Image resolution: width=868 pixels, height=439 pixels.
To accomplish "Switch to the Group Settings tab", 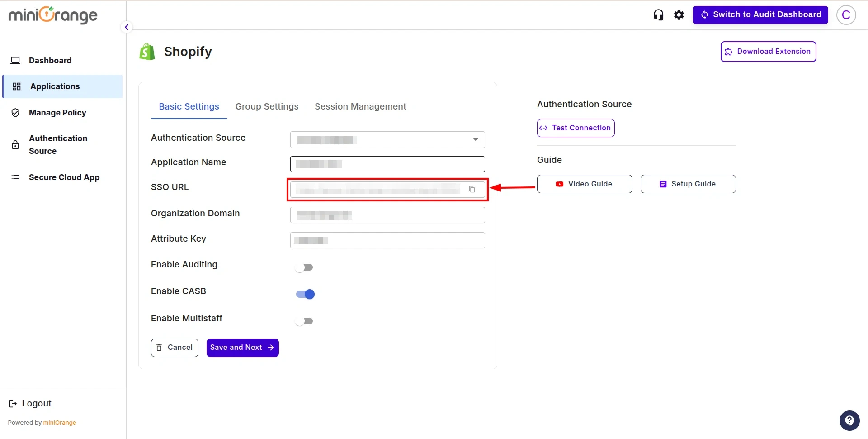I will (267, 106).
